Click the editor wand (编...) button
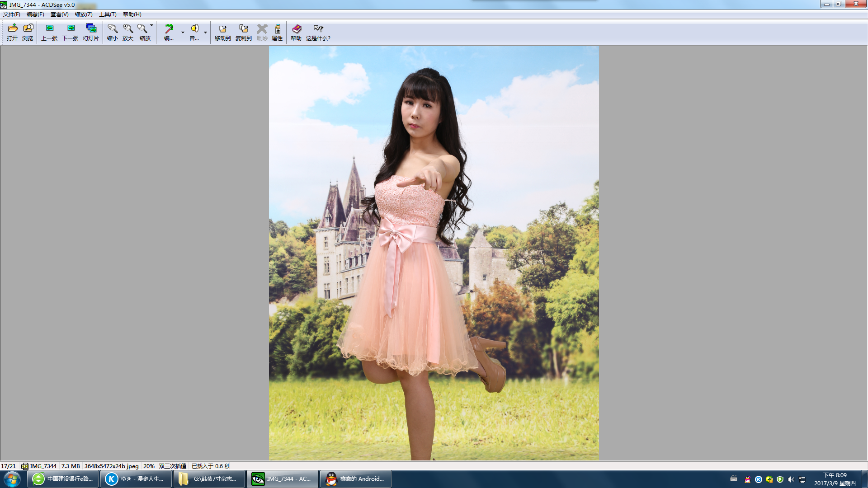This screenshot has height=488, width=868. pos(169,32)
